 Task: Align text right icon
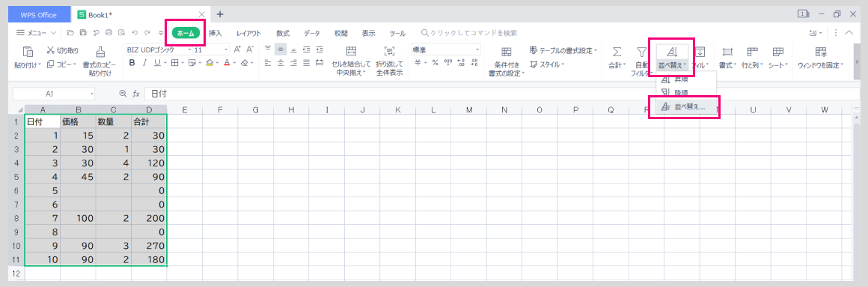(293, 63)
